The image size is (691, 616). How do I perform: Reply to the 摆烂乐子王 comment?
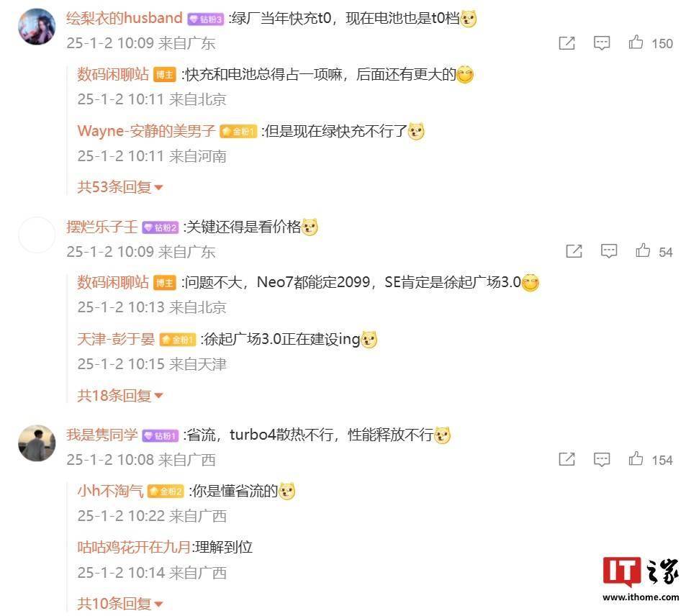click(x=609, y=251)
